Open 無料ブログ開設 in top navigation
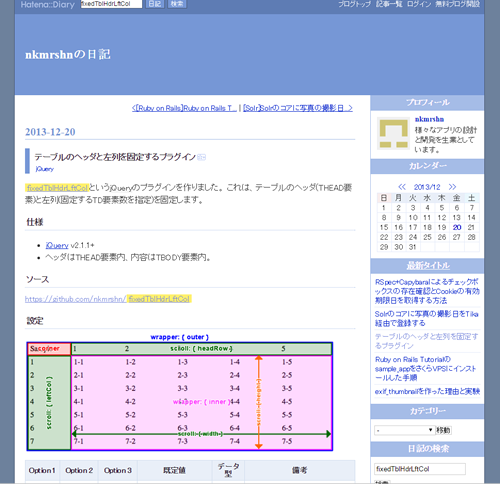500x484 pixels. click(458, 4)
